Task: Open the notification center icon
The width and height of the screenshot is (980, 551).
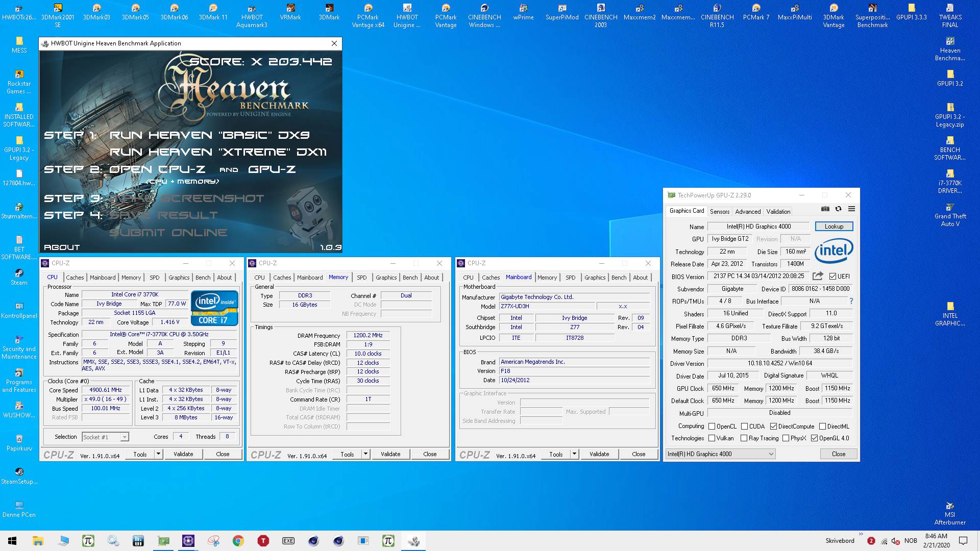Action: (963, 541)
